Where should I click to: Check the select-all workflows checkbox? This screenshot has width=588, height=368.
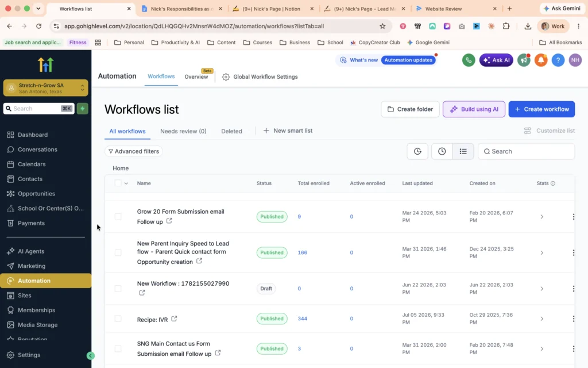pyautogui.click(x=118, y=183)
